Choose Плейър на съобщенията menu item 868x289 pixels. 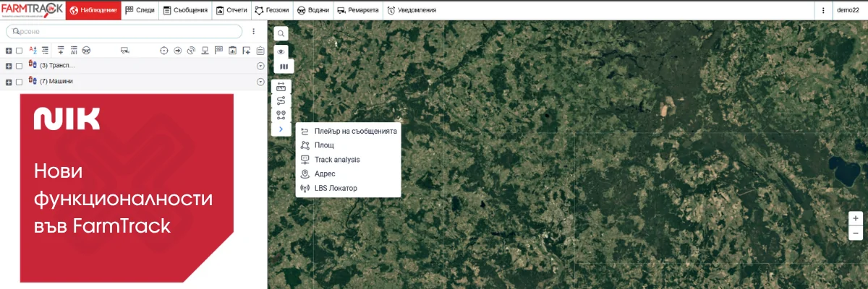click(348, 131)
